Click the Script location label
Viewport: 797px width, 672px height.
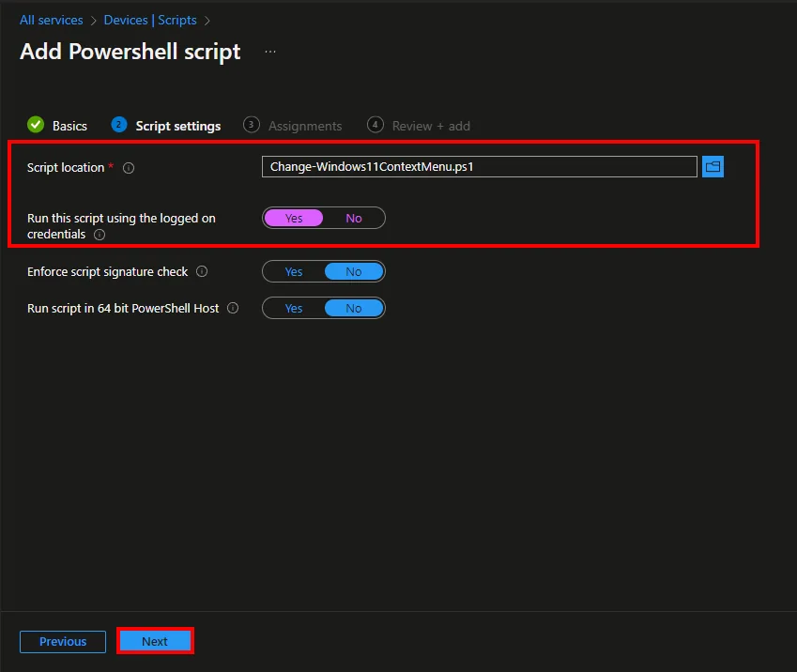(x=66, y=168)
